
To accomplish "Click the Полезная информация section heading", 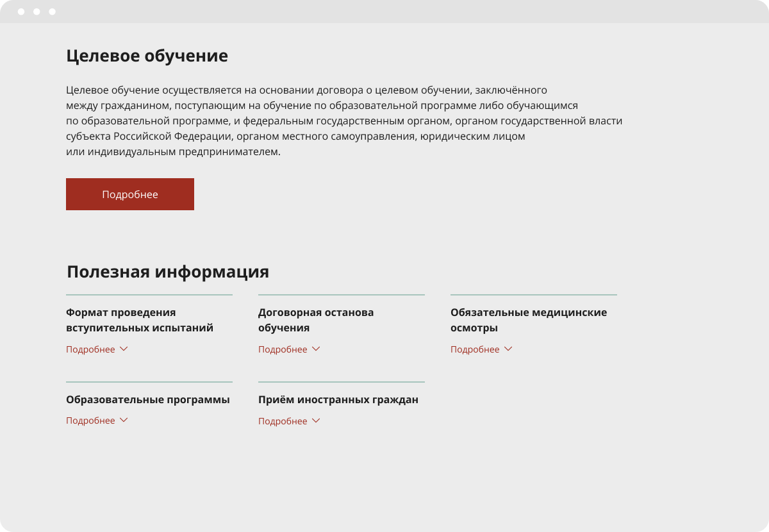I will [x=167, y=272].
